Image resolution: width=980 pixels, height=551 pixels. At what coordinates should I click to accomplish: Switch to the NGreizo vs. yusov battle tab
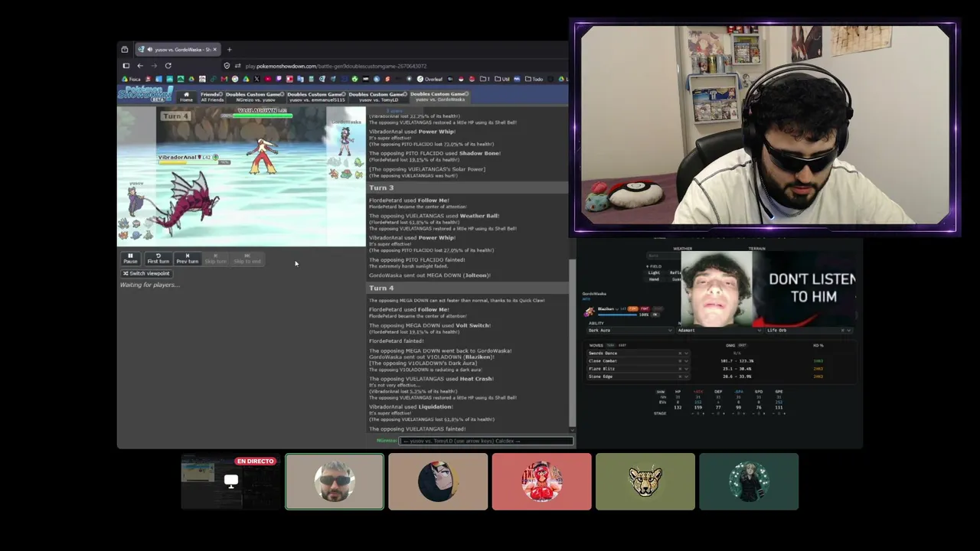point(256,97)
